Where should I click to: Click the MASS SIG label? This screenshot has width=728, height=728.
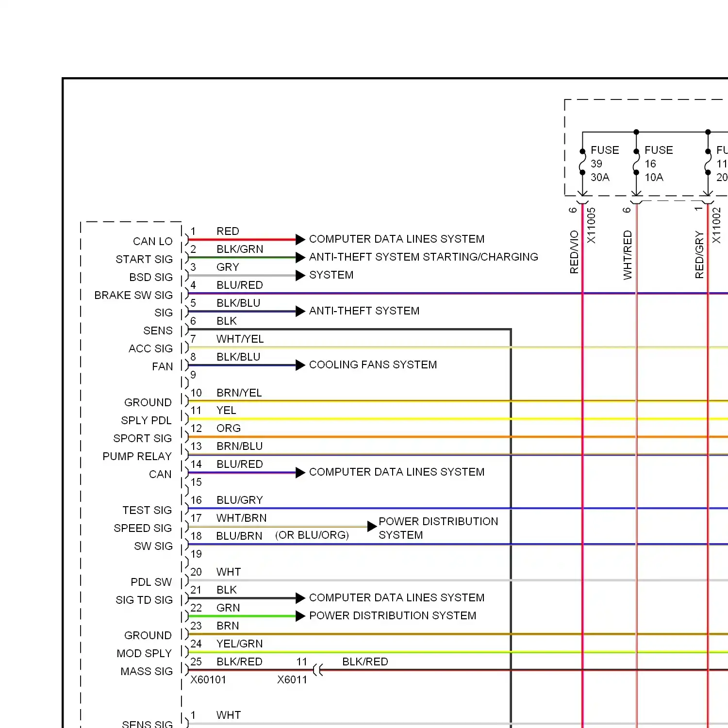click(147, 671)
